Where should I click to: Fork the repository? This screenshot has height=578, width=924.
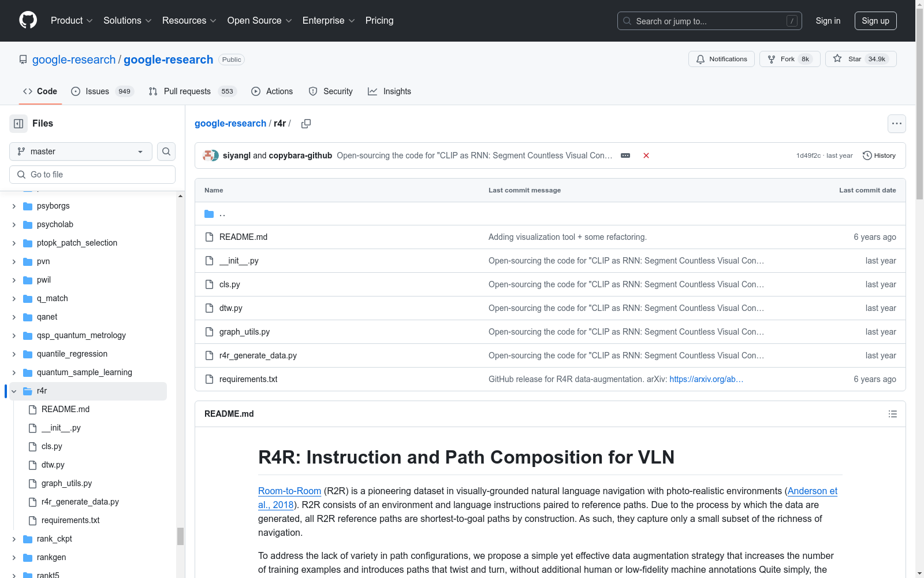[789, 59]
